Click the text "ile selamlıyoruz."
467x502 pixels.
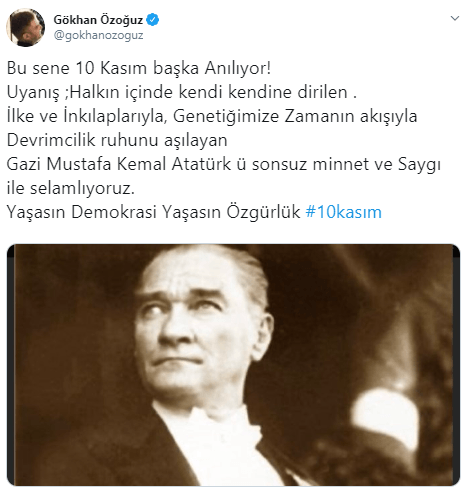tap(71, 188)
